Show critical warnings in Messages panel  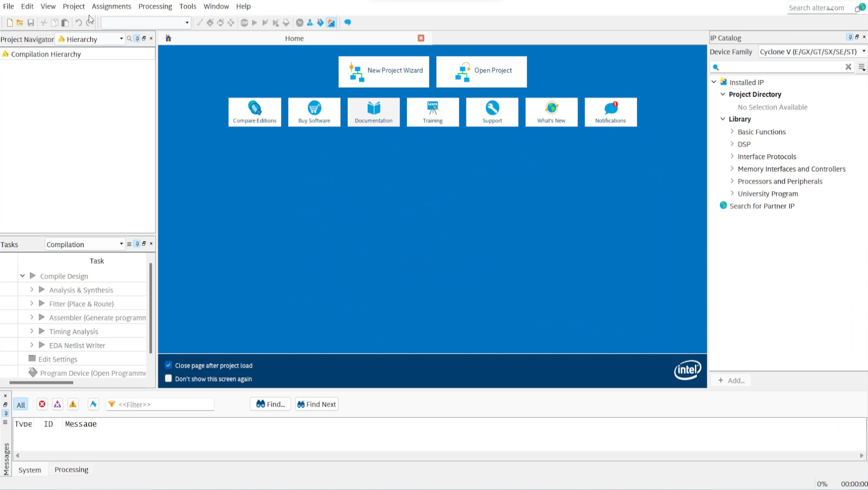point(57,404)
